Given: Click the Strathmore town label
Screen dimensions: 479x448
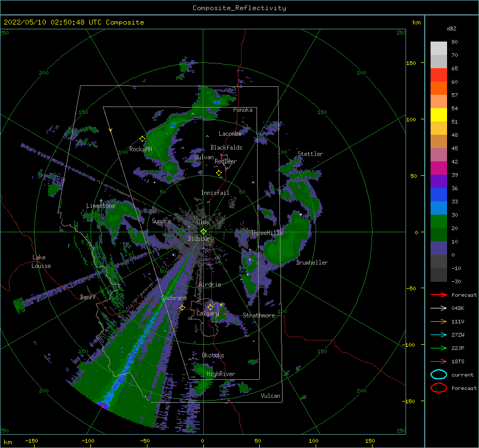Looking at the screenshot, I should click(x=259, y=315).
